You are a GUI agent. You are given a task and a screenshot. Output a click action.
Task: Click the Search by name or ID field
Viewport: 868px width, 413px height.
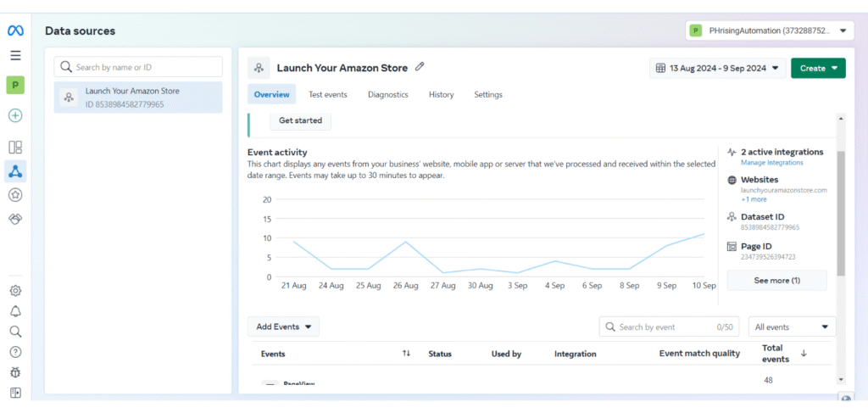coord(138,67)
